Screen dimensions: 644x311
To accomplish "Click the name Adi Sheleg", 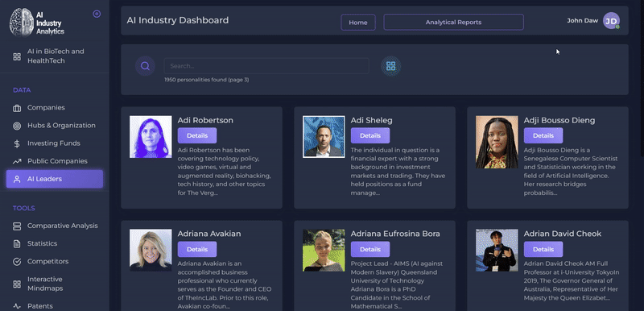I will pyautogui.click(x=371, y=120).
